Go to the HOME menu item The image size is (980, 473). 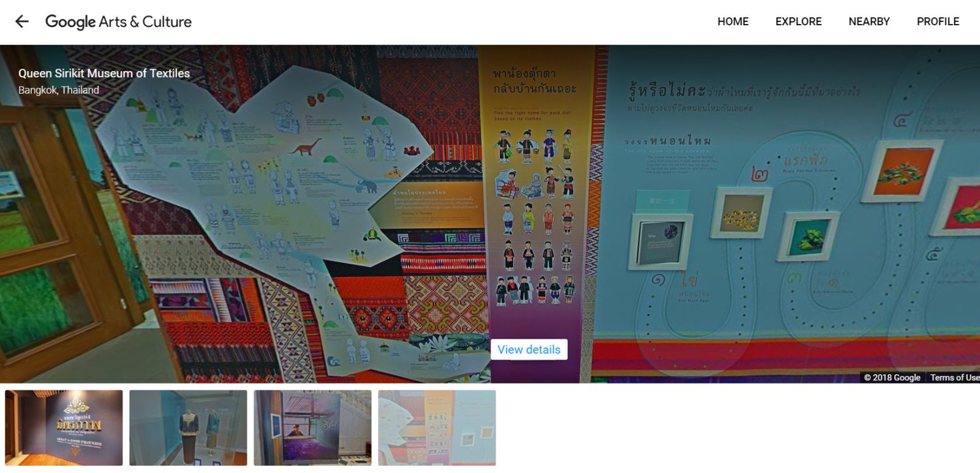(x=733, y=21)
